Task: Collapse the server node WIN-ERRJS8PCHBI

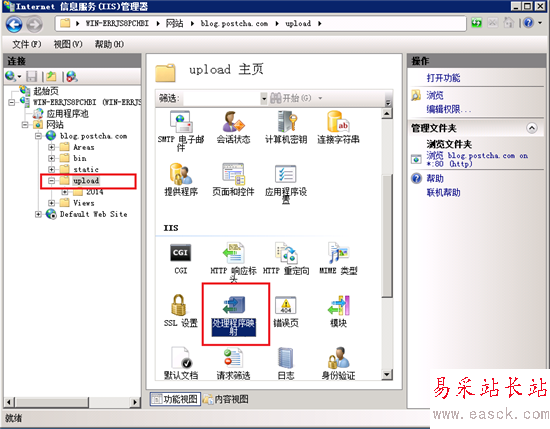Action: click(12, 102)
